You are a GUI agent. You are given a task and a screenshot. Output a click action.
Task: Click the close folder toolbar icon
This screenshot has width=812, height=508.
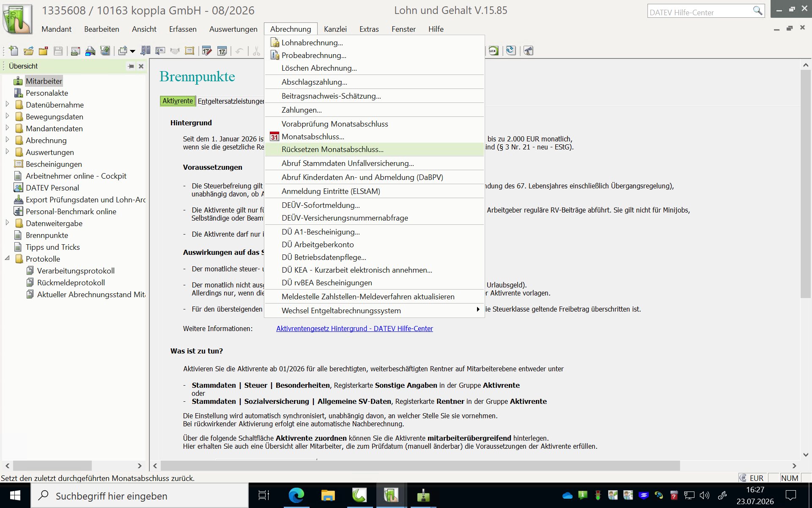pyautogui.click(x=43, y=51)
